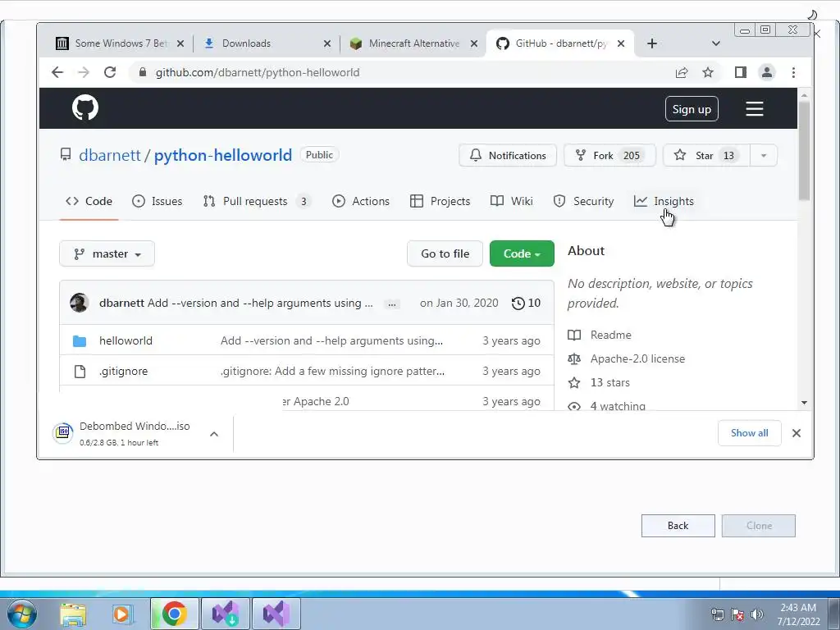Bookmark page with address bar star

pyautogui.click(x=708, y=72)
